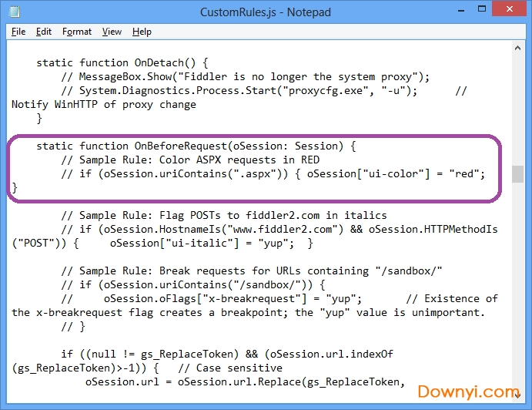
Task: Click the scrollbar up arrow
Action: (x=519, y=48)
